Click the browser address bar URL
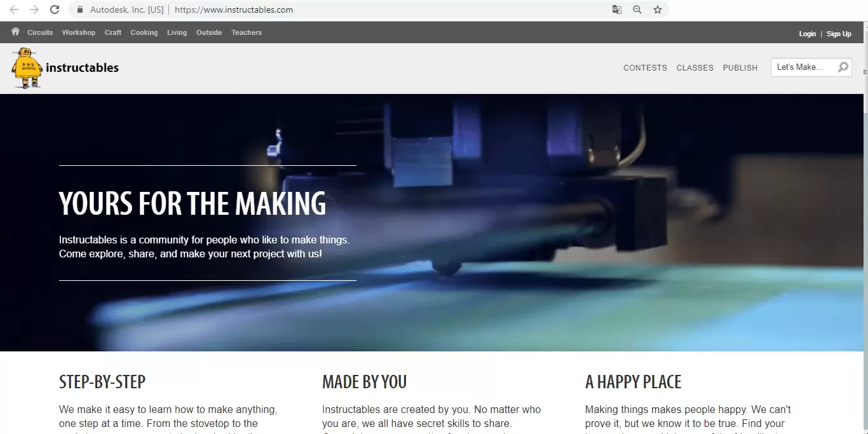The height and width of the screenshot is (434, 868). (x=234, y=10)
